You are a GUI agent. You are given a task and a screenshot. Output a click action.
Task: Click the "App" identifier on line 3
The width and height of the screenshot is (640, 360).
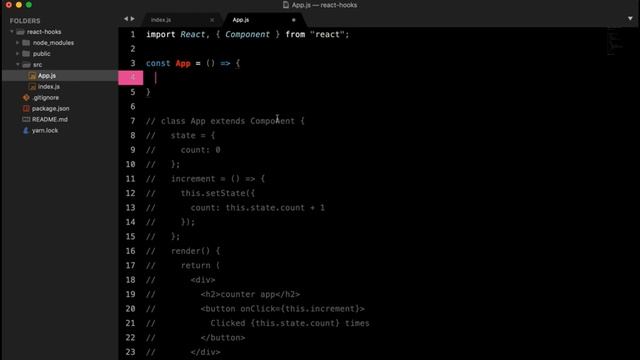(x=183, y=63)
